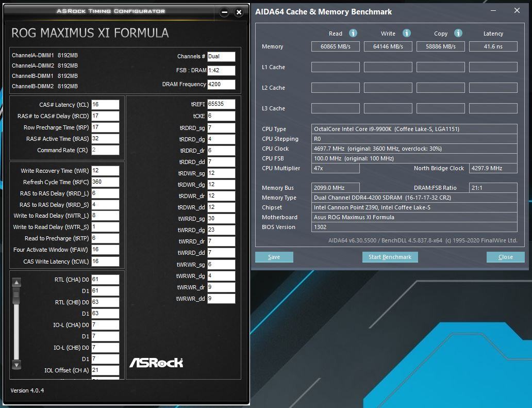Click the tWRWR_sg value field
Image resolution: width=532 pixels, height=408 pixels.
click(x=221, y=265)
